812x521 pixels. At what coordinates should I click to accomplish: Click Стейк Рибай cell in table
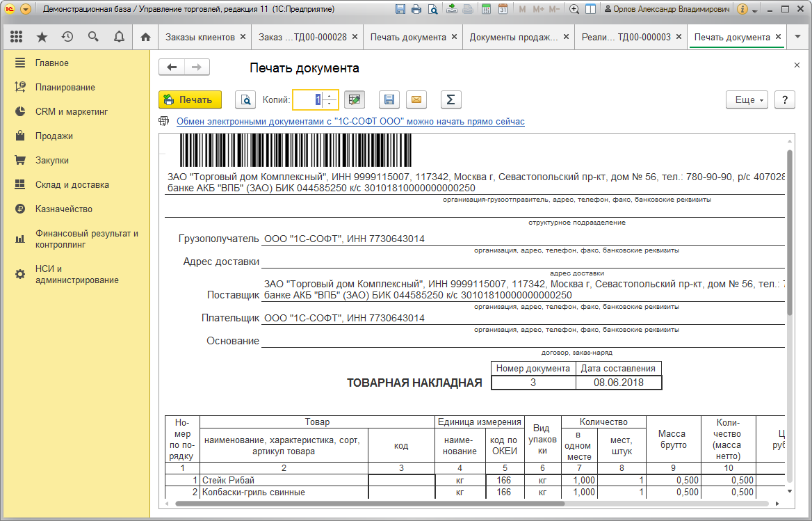click(x=284, y=480)
